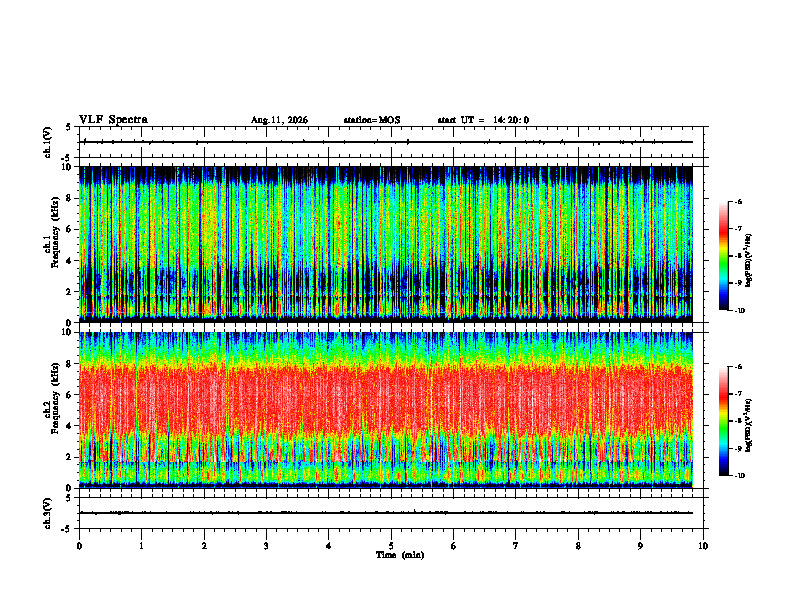Click the ch.1(V) waveform axis label
This screenshot has width=792, height=612.
coord(48,142)
